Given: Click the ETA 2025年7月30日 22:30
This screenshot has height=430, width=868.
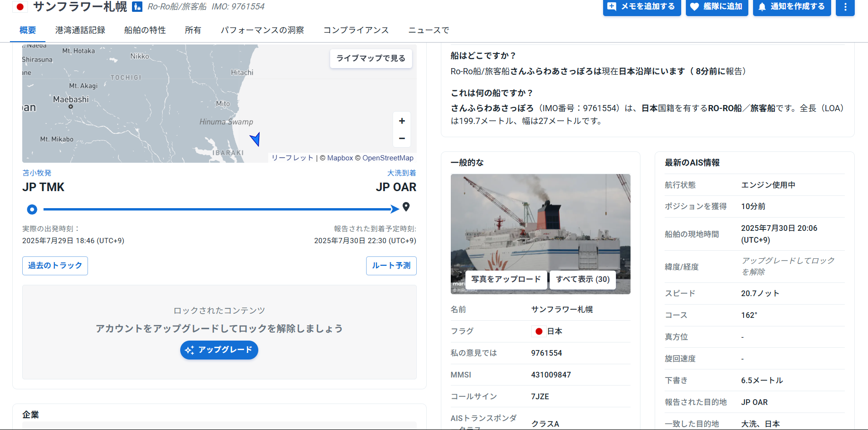Looking at the screenshot, I should (x=365, y=241).
